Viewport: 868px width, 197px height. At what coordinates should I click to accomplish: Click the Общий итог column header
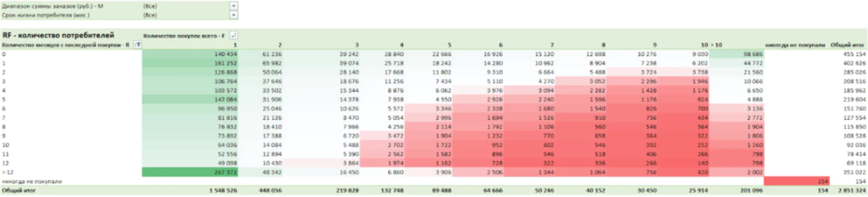[848, 45]
